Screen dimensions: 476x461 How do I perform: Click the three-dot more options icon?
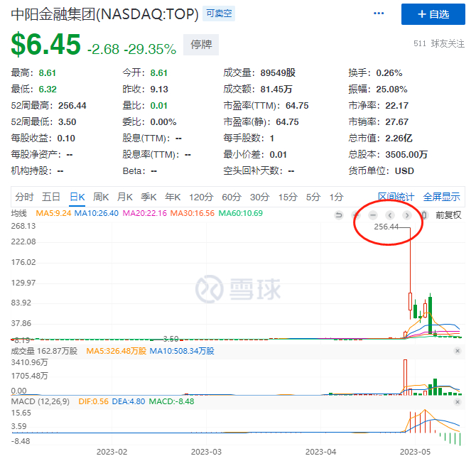click(x=379, y=13)
